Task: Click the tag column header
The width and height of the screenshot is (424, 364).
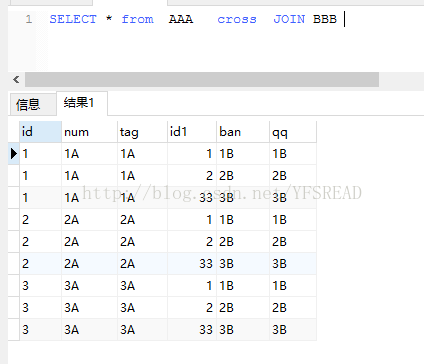Action: pyautogui.click(x=142, y=132)
